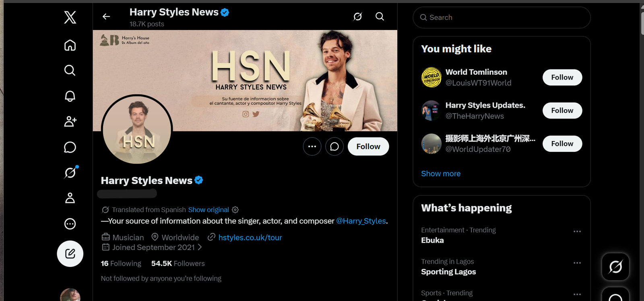This screenshot has height=301, width=644.
Task: View the 54.5K Followers list
Action: [178, 264]
